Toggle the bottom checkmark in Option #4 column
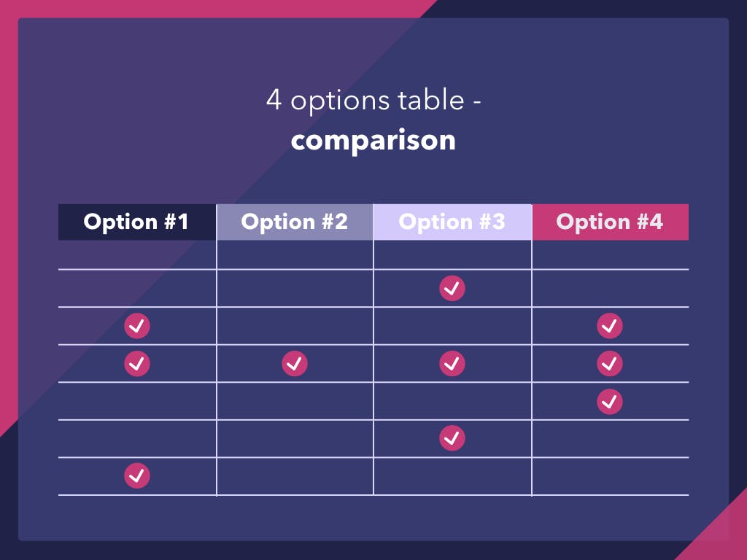Viewport: 747px width, 560px height. (x=610, y=401)
